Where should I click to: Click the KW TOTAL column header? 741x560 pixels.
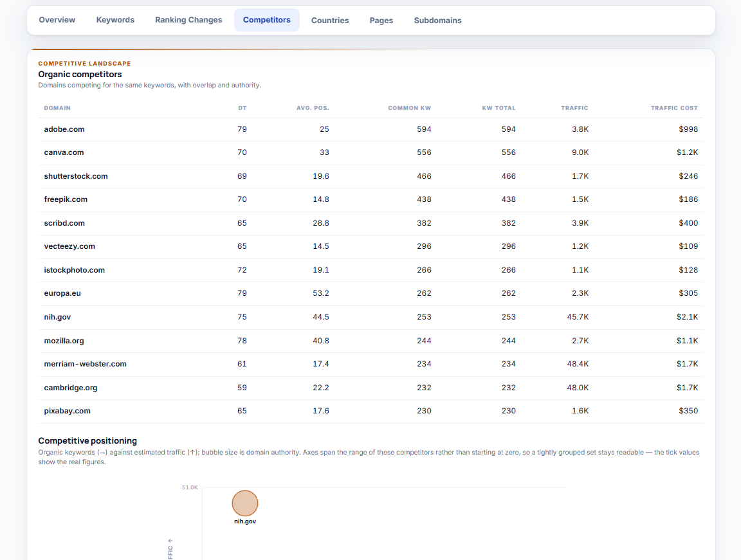point(499,108)
